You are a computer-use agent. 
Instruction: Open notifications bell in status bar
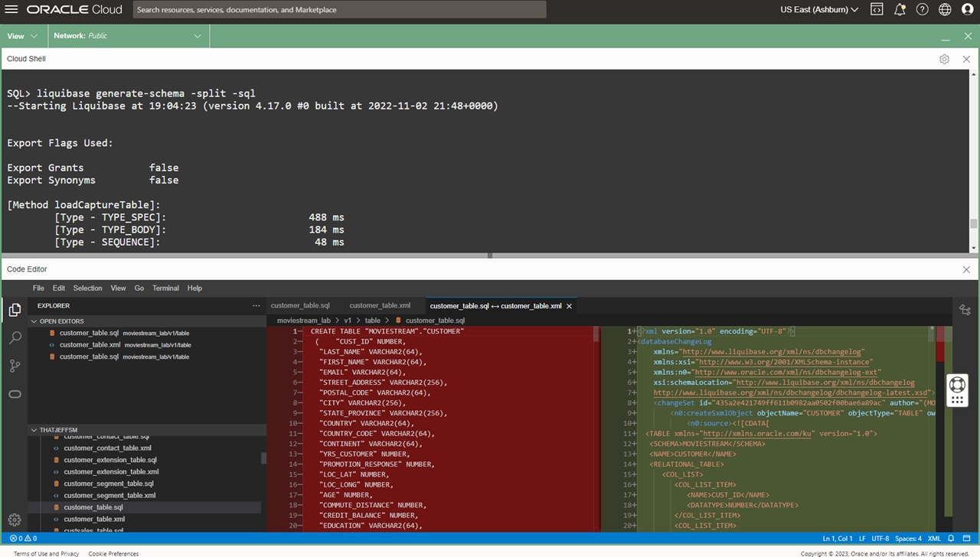click(951, 539)
